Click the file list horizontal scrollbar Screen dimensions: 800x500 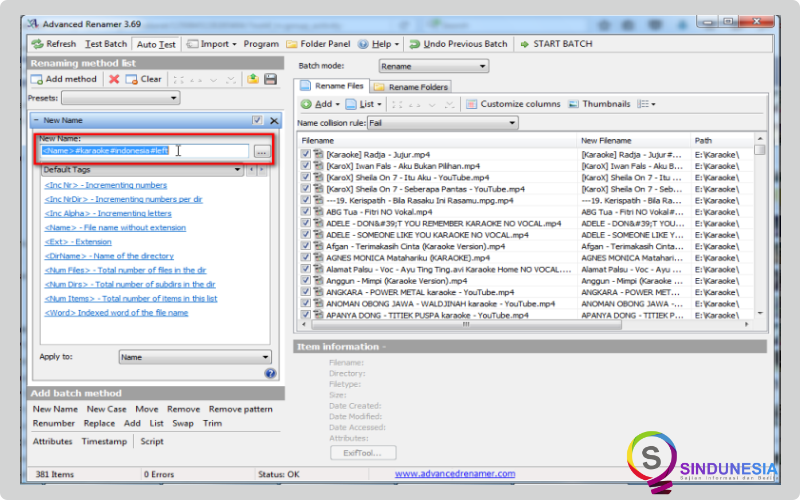click(525, 324)
